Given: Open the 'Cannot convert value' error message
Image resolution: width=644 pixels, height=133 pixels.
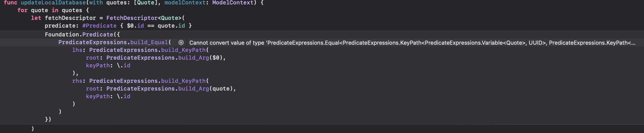Looking at the screenshot, I should [412, 43].
